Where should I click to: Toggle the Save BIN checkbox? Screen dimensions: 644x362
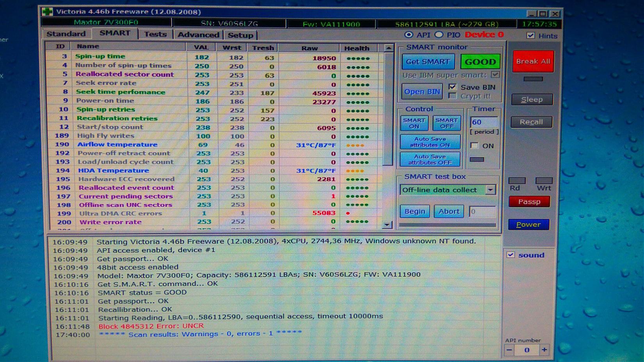click(452, 87)
